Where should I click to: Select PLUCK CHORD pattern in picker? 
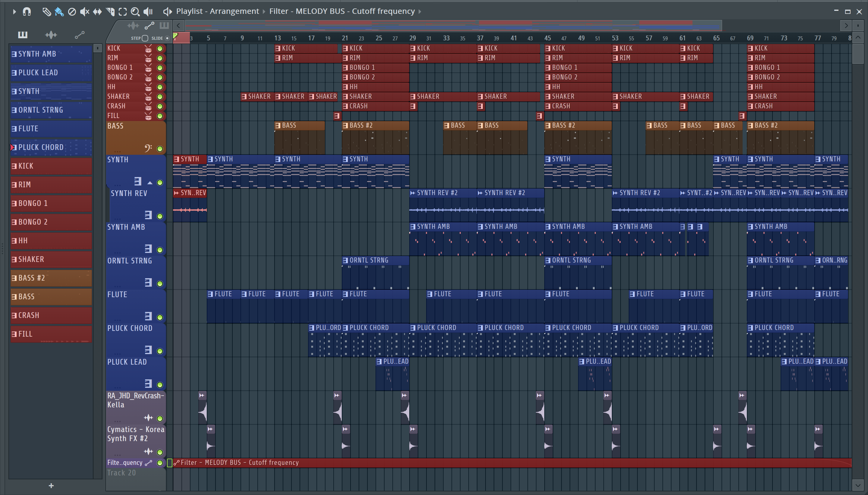point(51,147)
